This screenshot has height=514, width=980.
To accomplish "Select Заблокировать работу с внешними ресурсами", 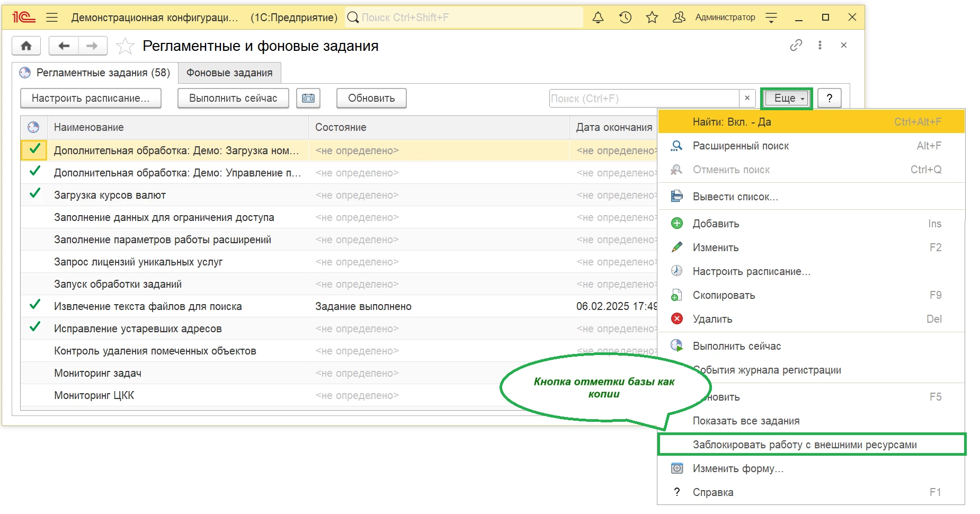I will coord(804,445).
